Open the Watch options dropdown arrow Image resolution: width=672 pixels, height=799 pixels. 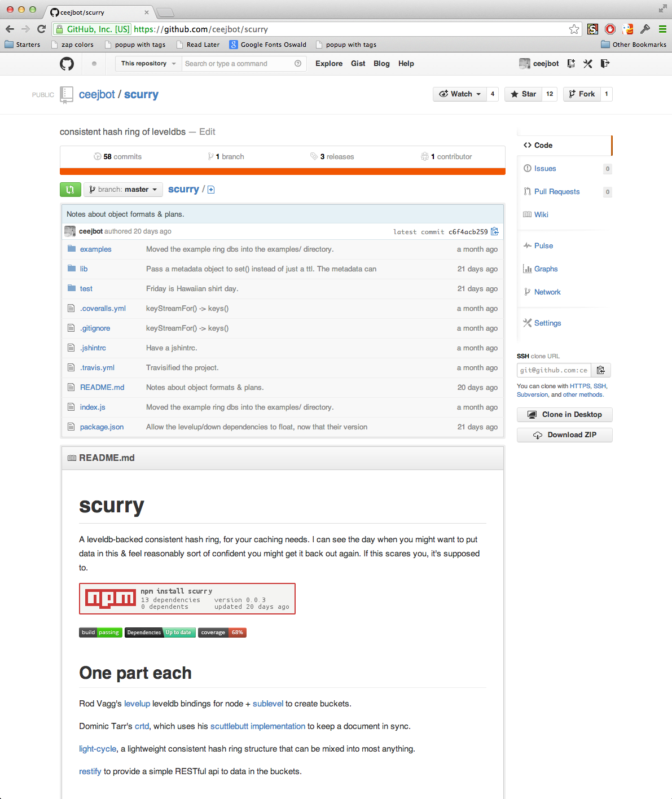point(478,94)
